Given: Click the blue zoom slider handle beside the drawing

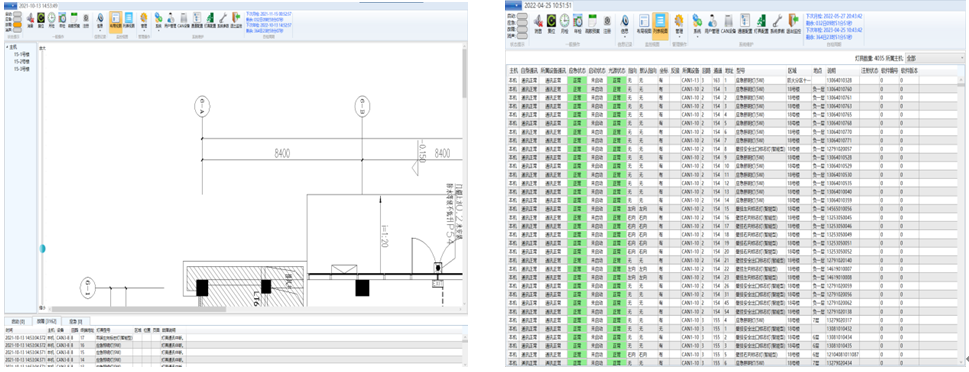Looking at the screenshot, I should pyautogui.click(x=43, y=248).
